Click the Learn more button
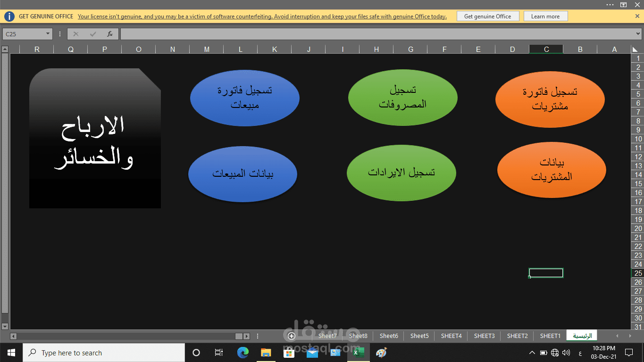Viewport: 644px width, 362px height. (545, 16)
